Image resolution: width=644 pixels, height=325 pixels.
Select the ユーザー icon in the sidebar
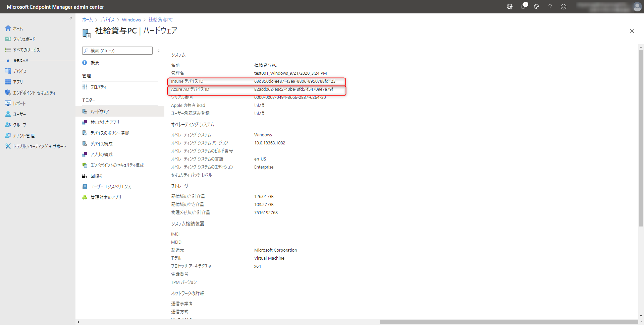point(8,114)
